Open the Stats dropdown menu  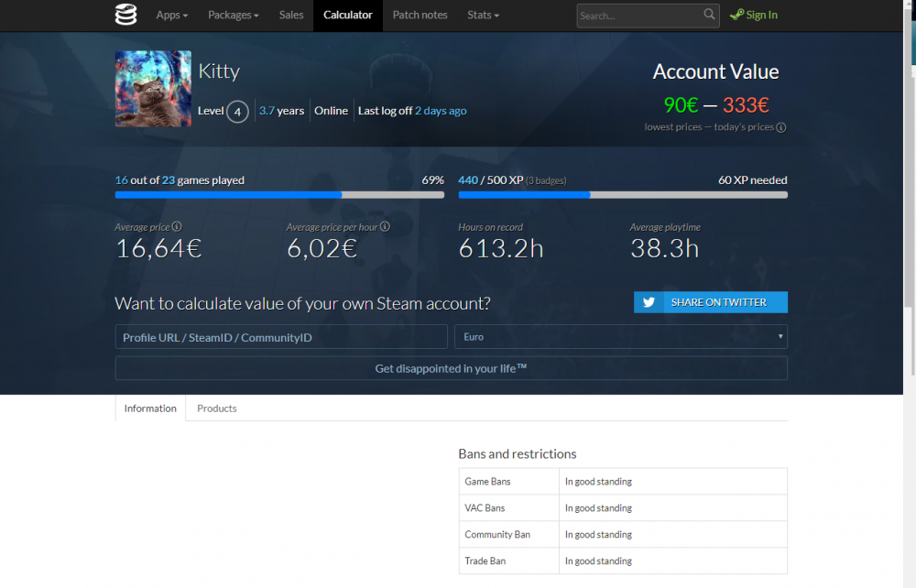tap(483, 16)
